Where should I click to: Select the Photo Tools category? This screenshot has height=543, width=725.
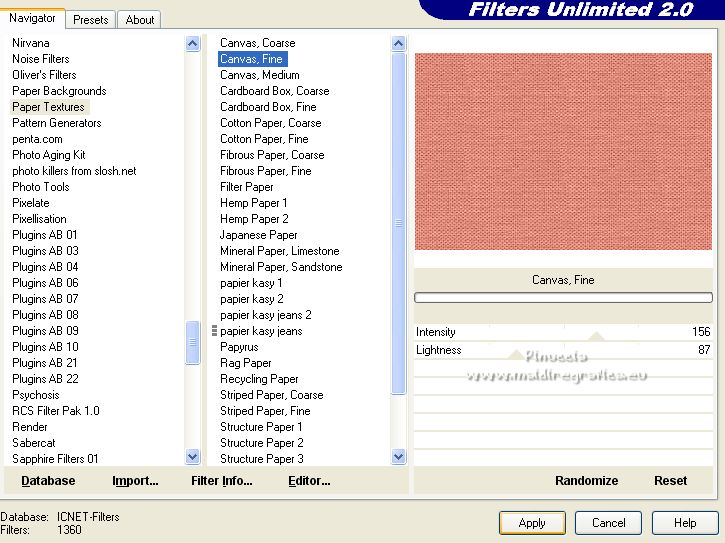click(x=41, y=187)
